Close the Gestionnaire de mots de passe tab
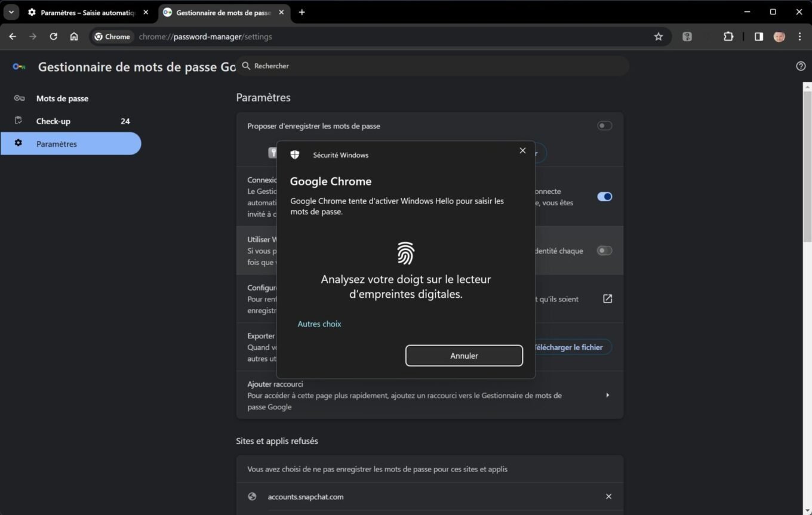Image resolution: width=812 pixels, height=515 pixels. 281,12
